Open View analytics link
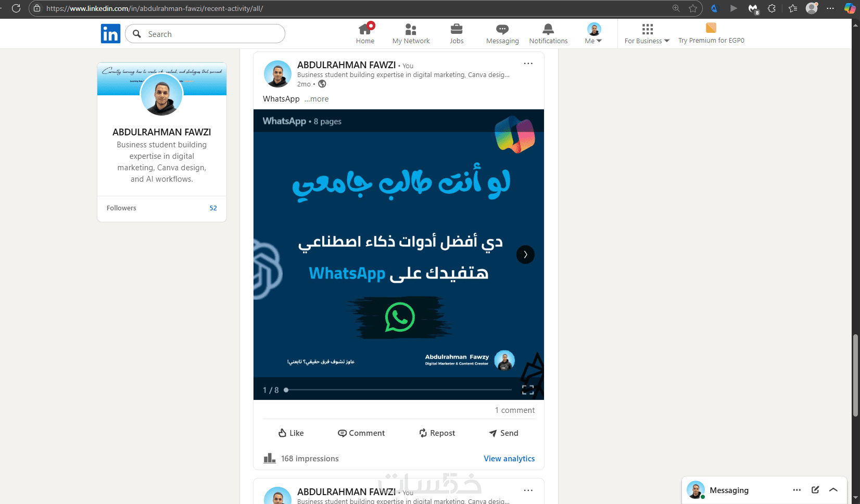Screen dimensions: 860x504 click(509, 459)
